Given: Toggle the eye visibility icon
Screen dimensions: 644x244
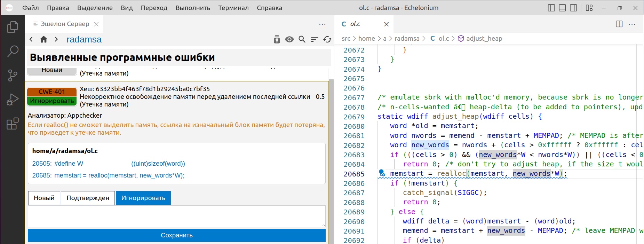Looking at the screenshot, I should tap(289, 39).
